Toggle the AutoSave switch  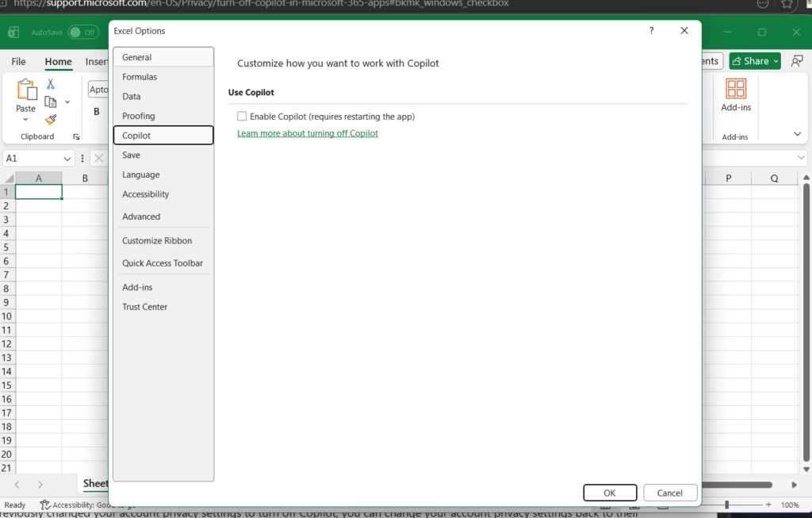coord(83,32)
